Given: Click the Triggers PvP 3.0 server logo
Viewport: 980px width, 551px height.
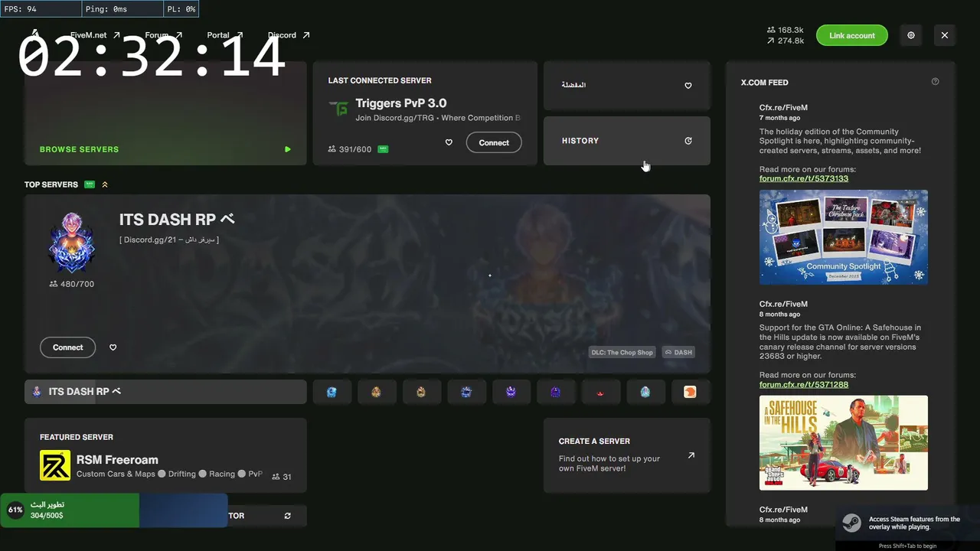Looking at the screenshot, I should [338, 109].
